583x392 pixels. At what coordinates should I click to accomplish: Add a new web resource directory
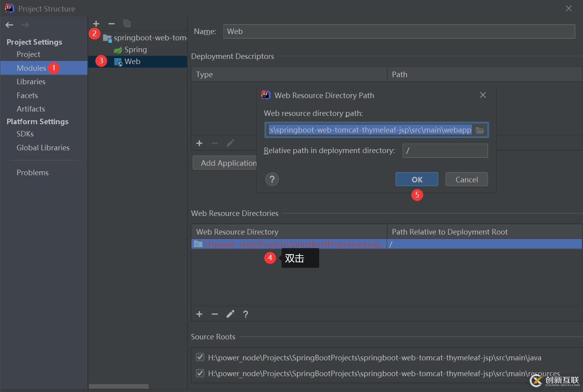pyautogui.click(x=199, y=314)
